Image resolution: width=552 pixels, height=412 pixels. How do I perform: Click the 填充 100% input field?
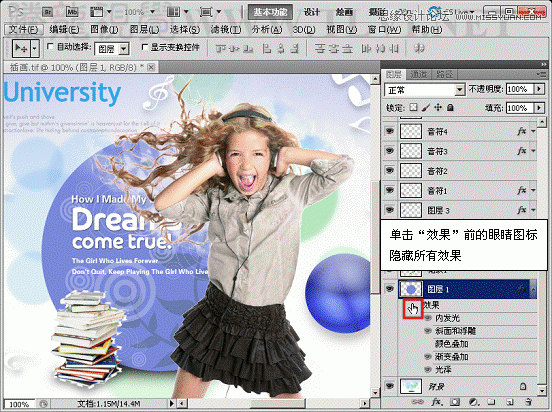click(520, 107)
